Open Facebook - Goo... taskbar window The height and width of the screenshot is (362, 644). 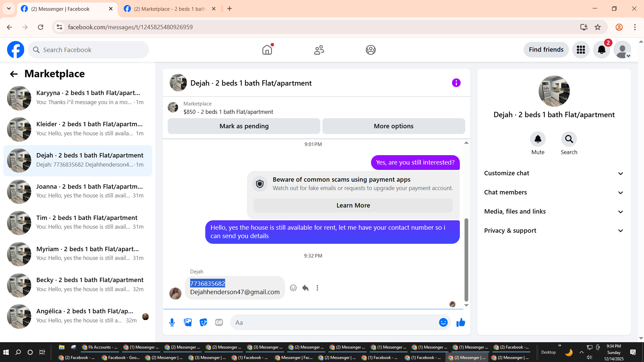[120, 358]
